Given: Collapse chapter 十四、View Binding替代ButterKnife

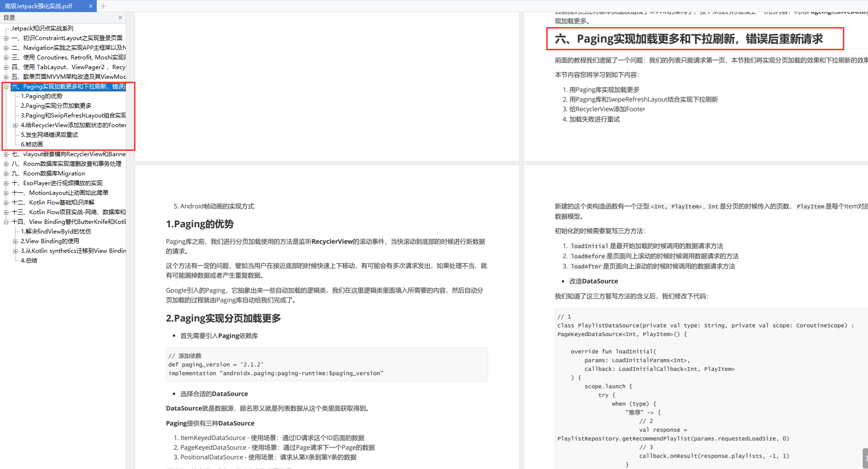Looking at the screenshot, I should (7, 221).
